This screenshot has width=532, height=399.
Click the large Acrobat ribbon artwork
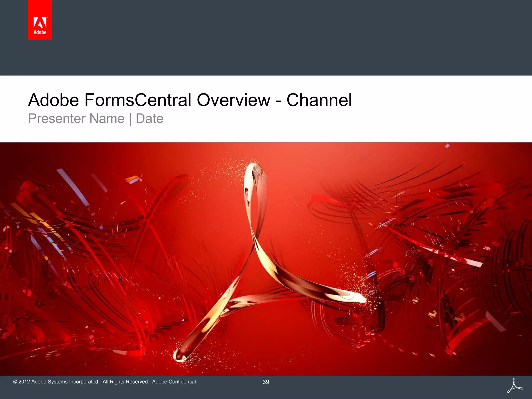pyautogui.click(x=270, y=262)
